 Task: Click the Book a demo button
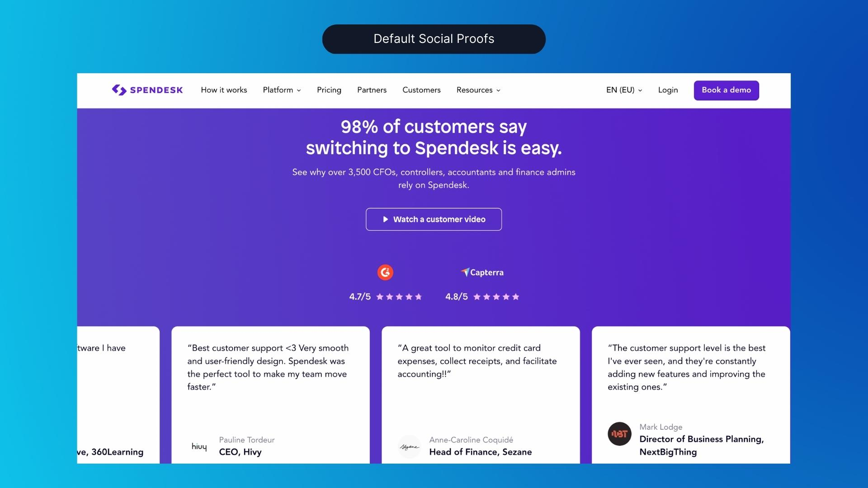click(726, 90)
